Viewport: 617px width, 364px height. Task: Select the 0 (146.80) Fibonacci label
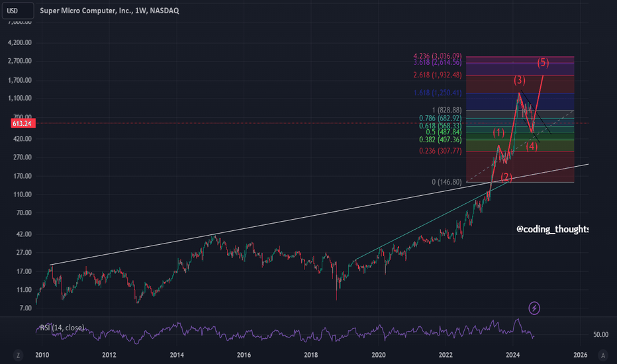click(447, 182)
